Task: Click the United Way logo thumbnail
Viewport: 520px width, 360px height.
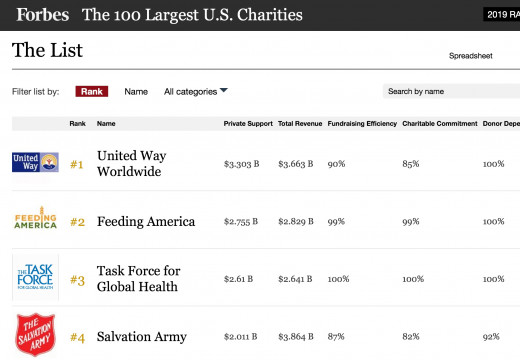Action: [x=35, y=162]
